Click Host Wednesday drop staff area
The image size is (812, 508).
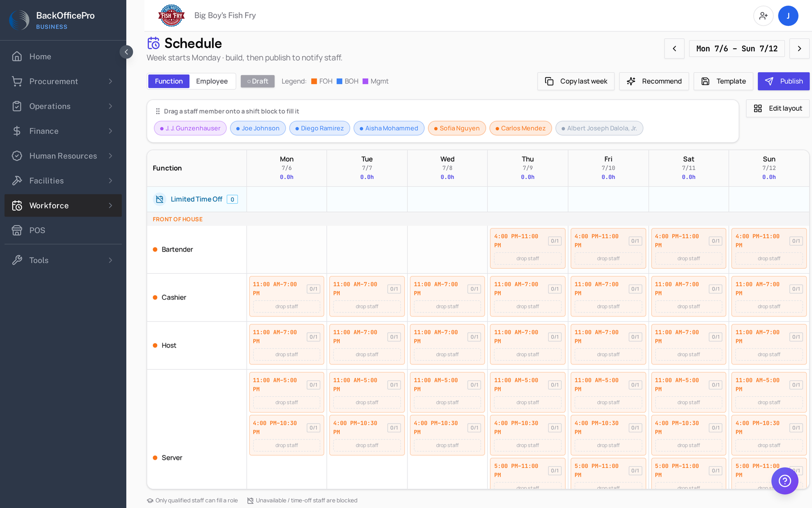pyautogui.click(x=447, y=355)
